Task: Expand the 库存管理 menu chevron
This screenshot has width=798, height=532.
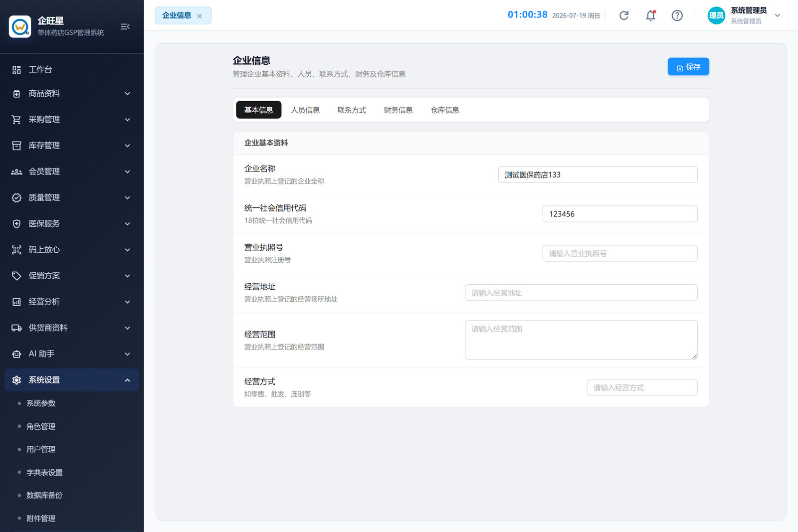Action: (x=128, y=146)
